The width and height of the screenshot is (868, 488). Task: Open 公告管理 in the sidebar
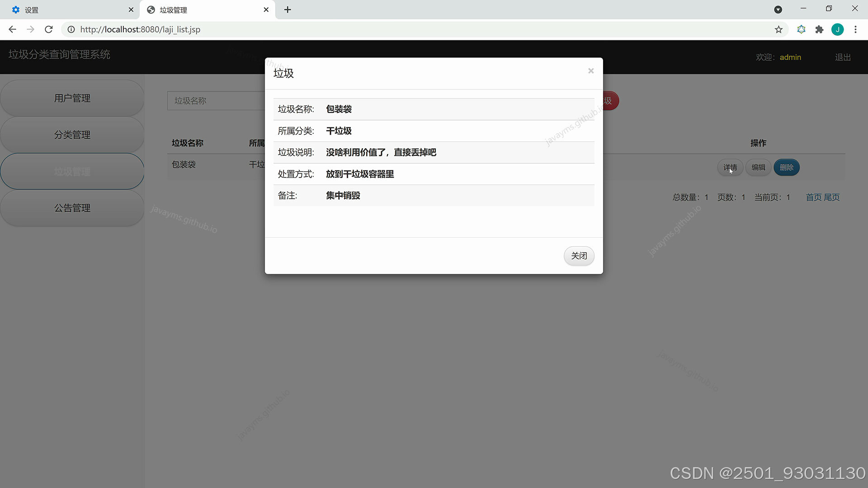click(72, 208)
